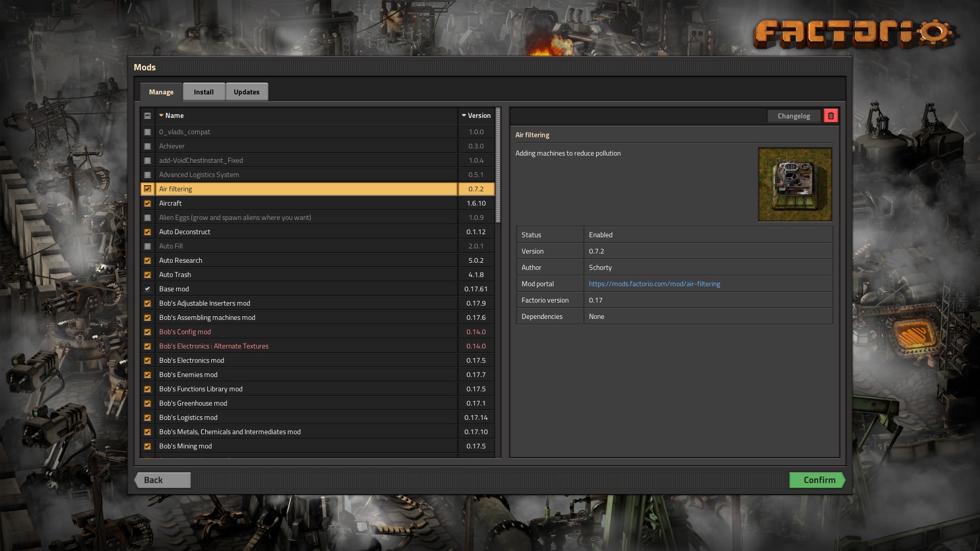Click the Back button
The image size is (980, 551).
(x=162, y=480)
